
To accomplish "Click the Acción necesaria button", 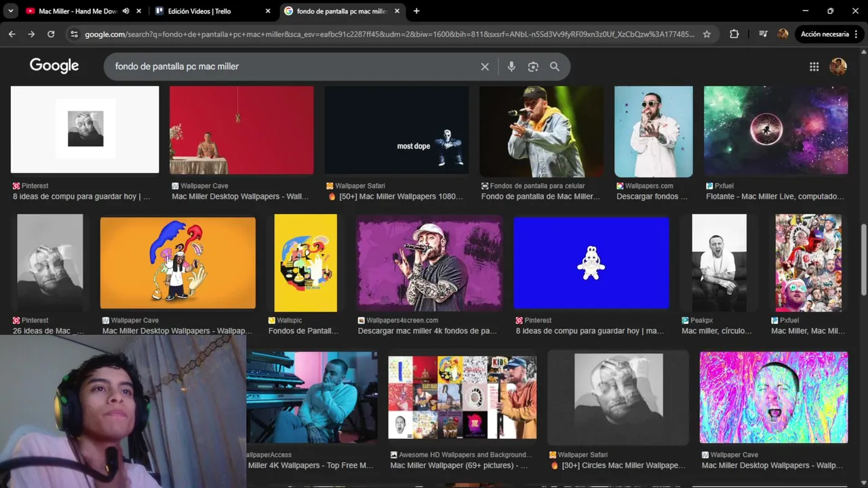I will pos(825,34).
